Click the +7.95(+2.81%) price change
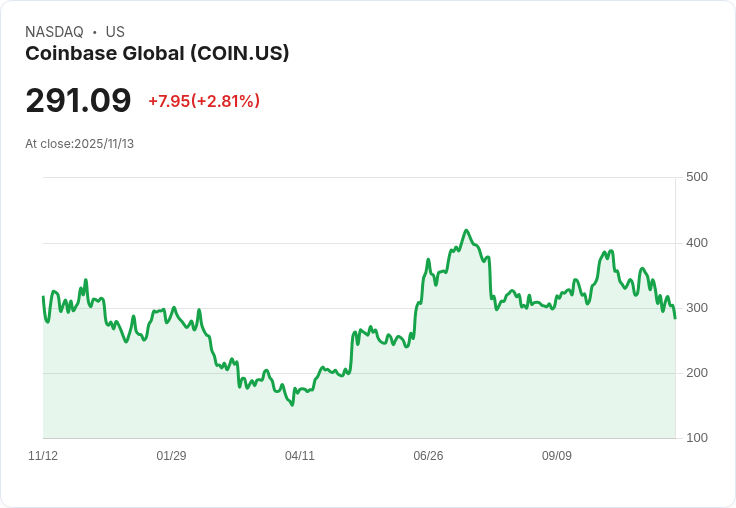 pyautogui.click(x=204, y=101)
